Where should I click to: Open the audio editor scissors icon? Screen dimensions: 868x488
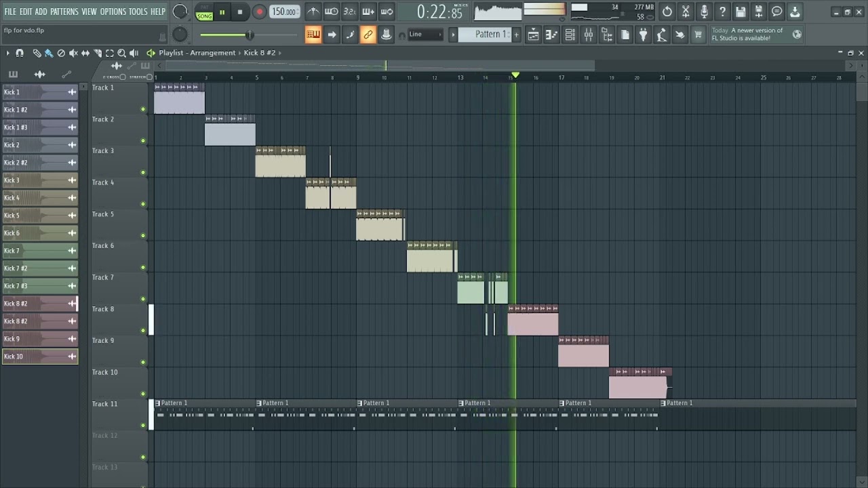[x=686, y=12]
